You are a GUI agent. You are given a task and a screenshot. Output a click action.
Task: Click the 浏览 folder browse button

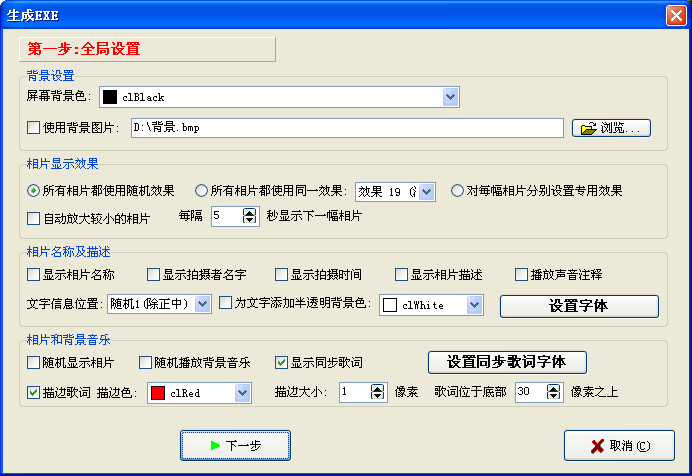[612, 128]
